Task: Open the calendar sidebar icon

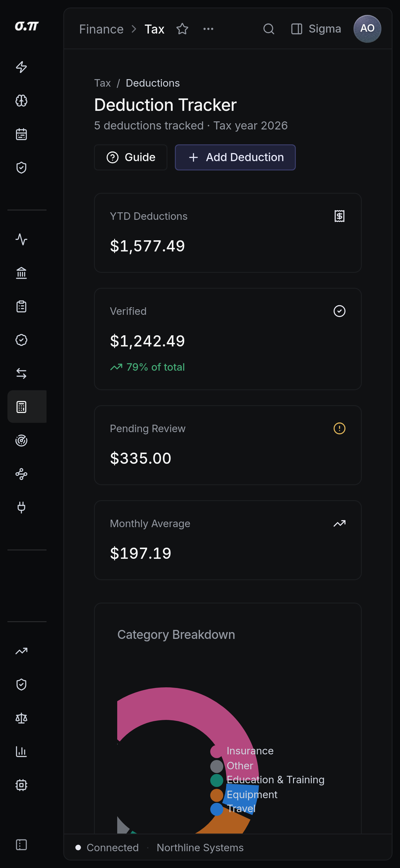Action: point(21,134)
